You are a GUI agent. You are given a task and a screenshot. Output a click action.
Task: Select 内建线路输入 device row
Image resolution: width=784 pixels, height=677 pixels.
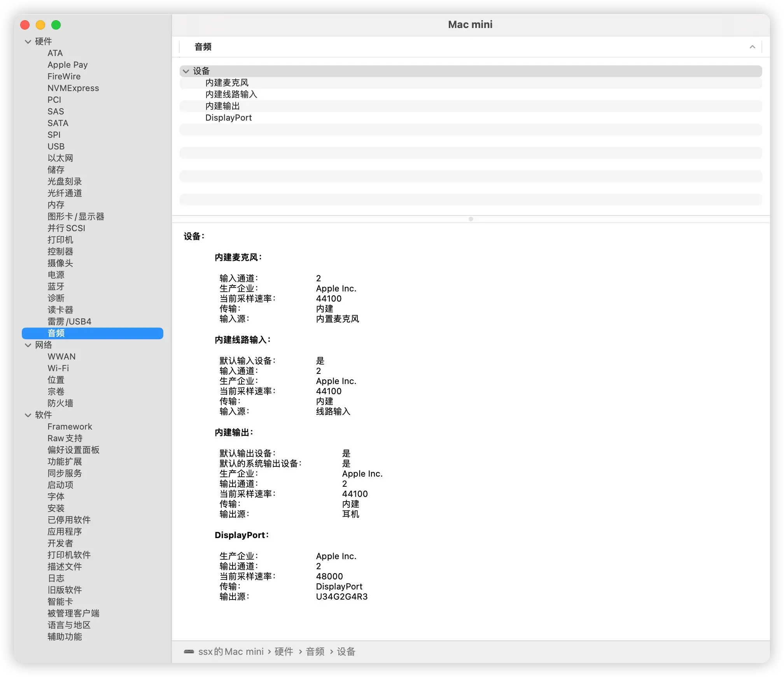231,95
